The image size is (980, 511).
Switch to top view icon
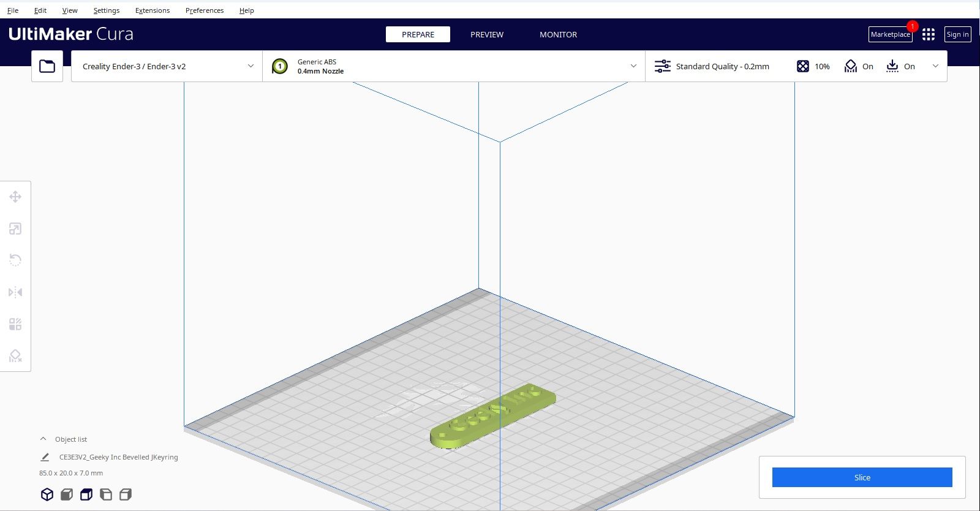click(x=86, y=494)
